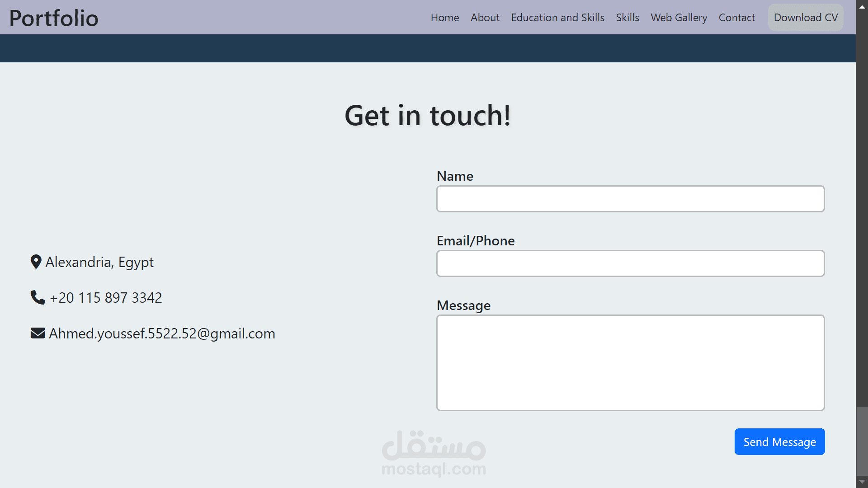Focus the Name input field

pyautogui.click(x=630, y=199)
